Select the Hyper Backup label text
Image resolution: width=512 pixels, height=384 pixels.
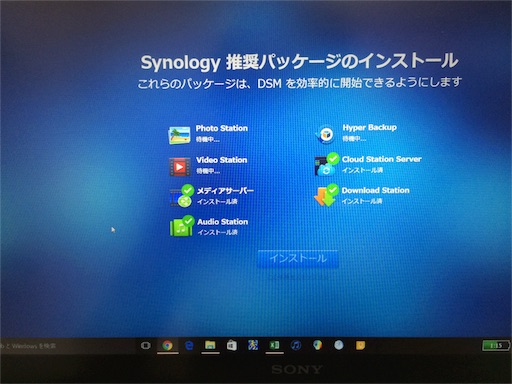coord(370,128)
